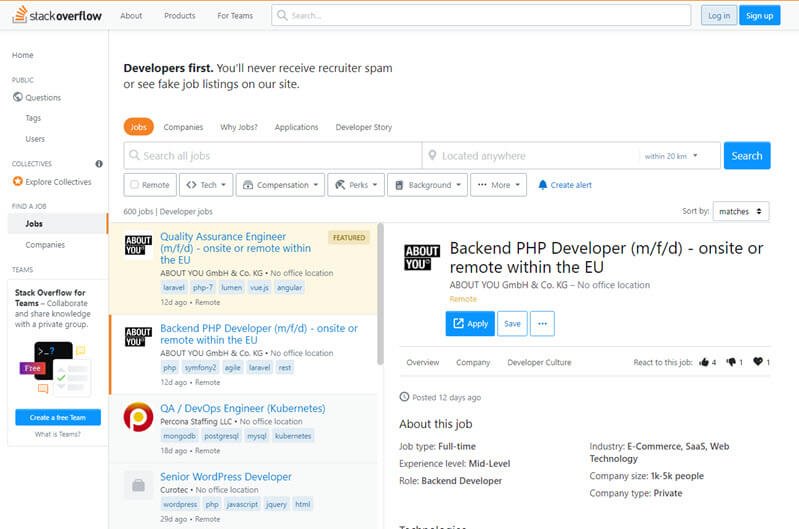This screenshot has height=529, width=799.
Task: Expand the Perks filter dropdown
Action: click(356, 184)
